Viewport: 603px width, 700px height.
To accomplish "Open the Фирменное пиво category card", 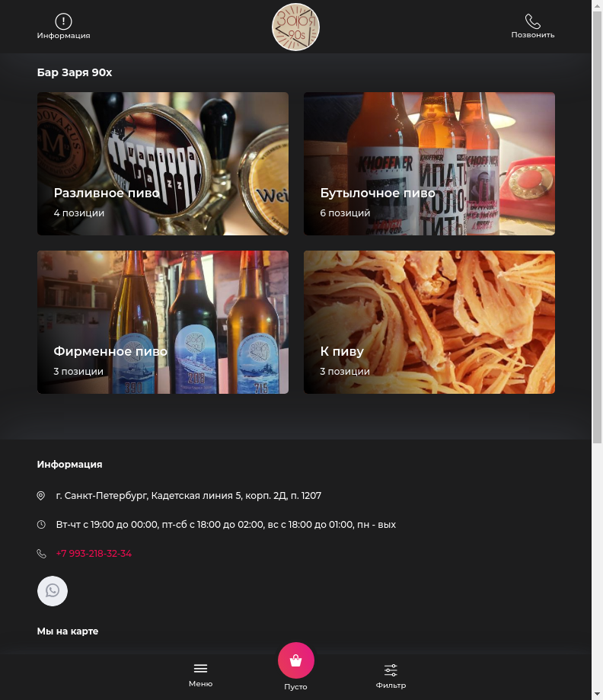I will (163, 322).
